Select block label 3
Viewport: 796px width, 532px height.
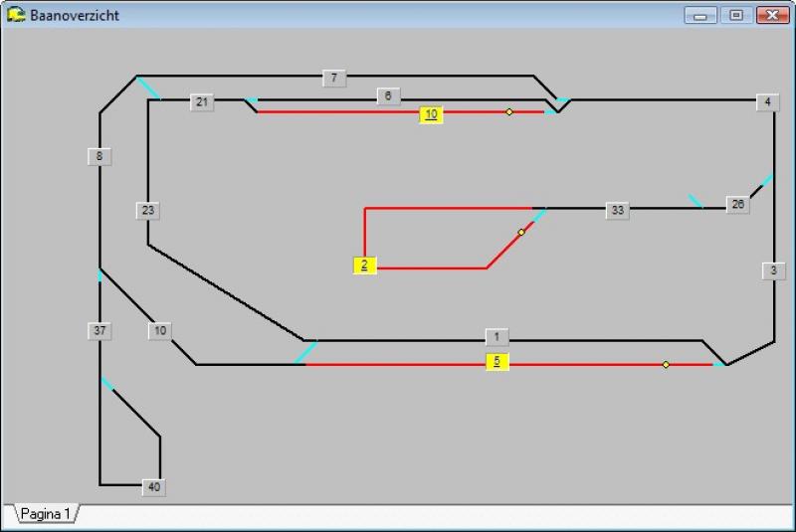(774, 270)
